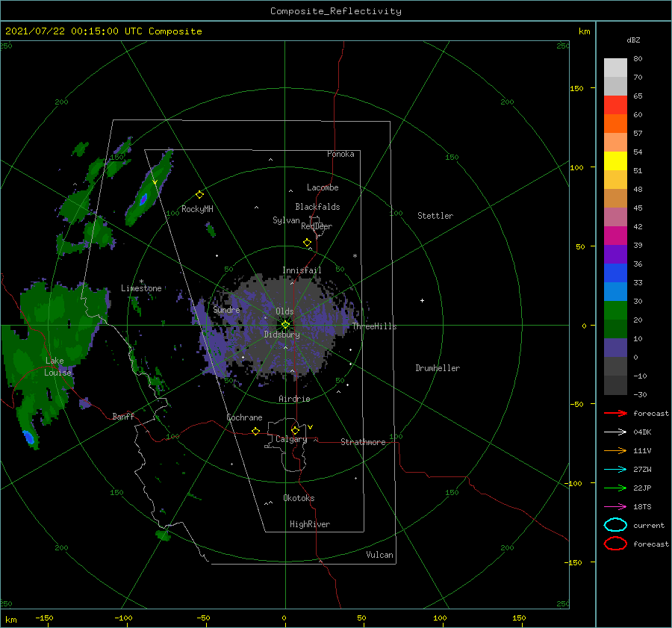
Task: Click the magenta 18TS arrow icon
Action: pos(615,507)
